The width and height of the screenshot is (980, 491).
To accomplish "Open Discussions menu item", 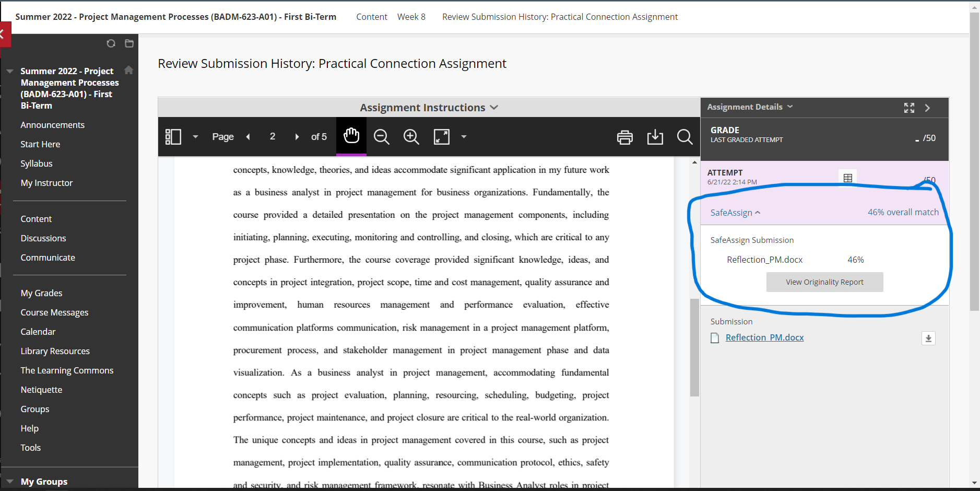I will click(43, 238).
